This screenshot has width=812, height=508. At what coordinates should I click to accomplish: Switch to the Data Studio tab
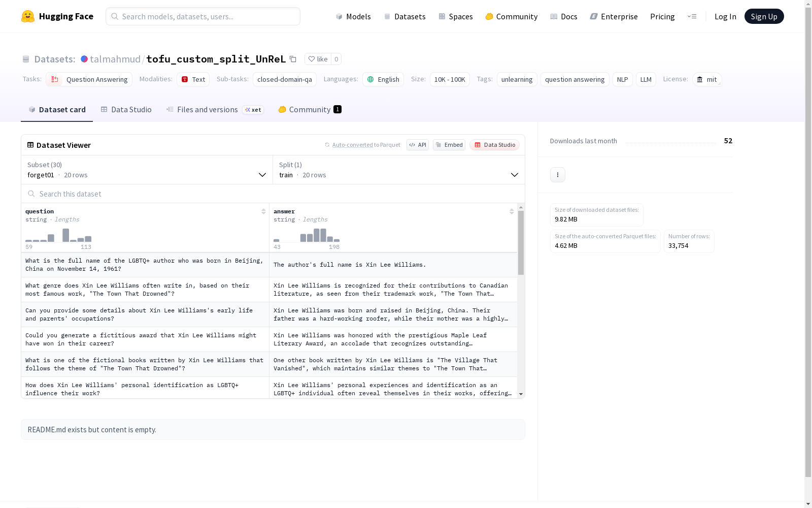[126, 110]
